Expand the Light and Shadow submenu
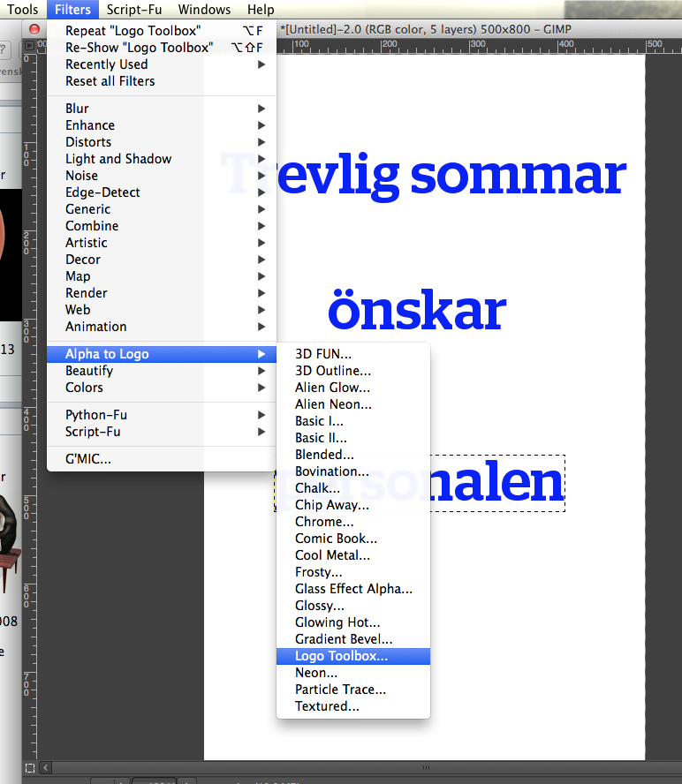Screen dimensions: 682x784 tap(162, 159)
